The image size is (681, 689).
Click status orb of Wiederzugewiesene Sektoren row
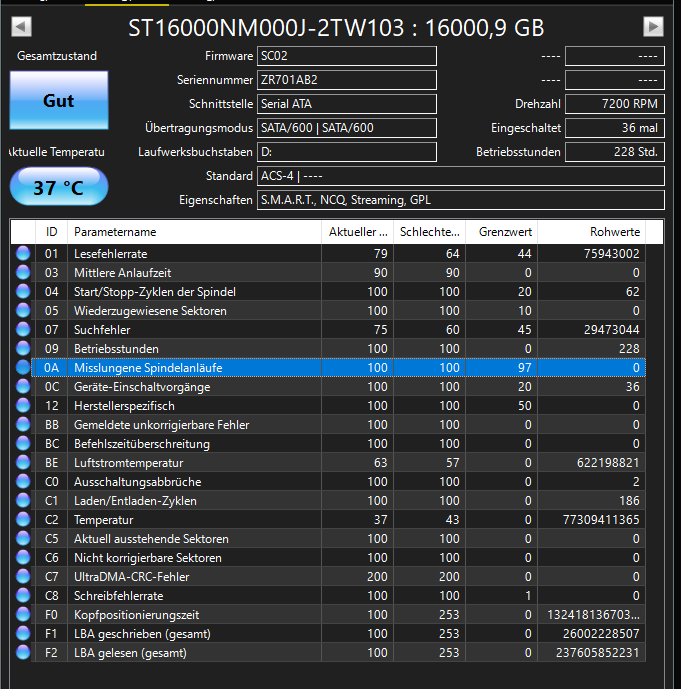(x=23, y=311)
